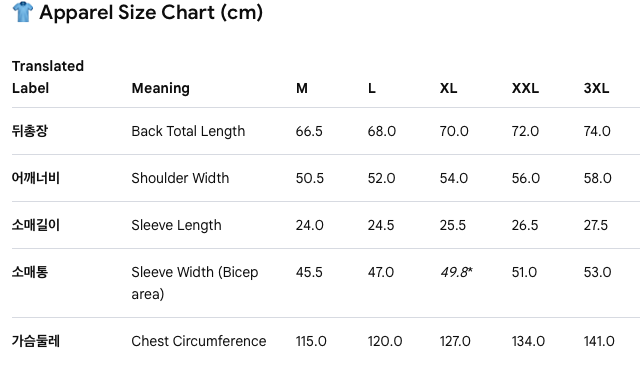Select the Sleeve Width (Bicep area) cell
This screenshot has height=369, width=644.
pos(195,283)
